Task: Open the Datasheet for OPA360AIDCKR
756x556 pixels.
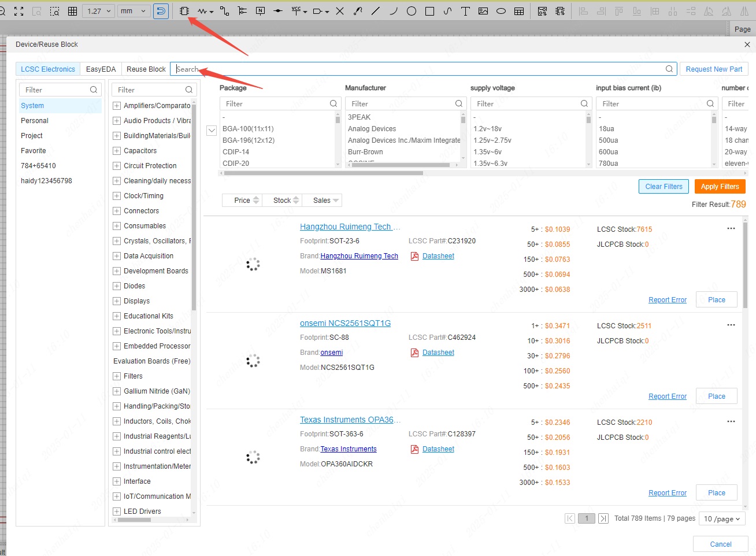Action: (438, 449)
